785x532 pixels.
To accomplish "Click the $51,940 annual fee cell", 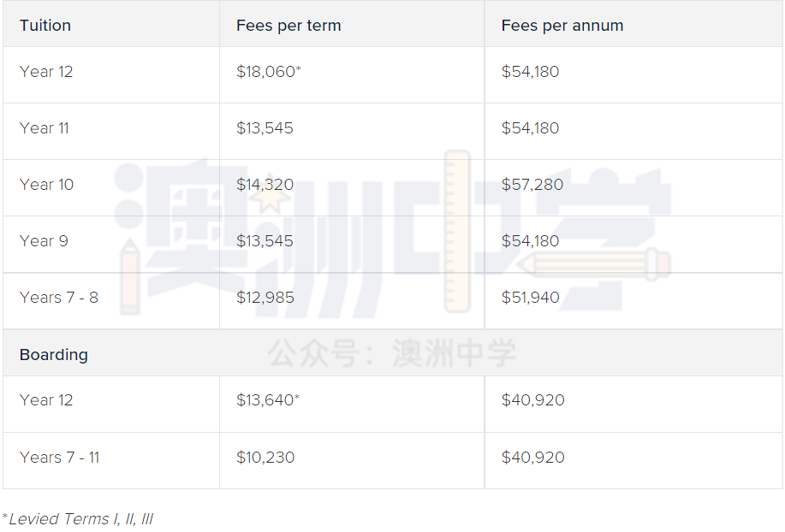I will [x=530, y=298].
